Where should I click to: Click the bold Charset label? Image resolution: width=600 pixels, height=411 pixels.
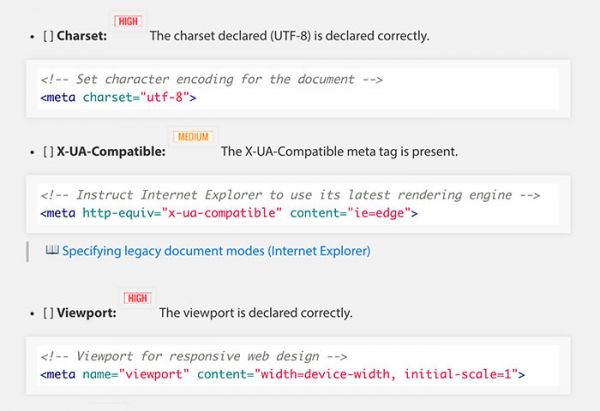(82, 36)
